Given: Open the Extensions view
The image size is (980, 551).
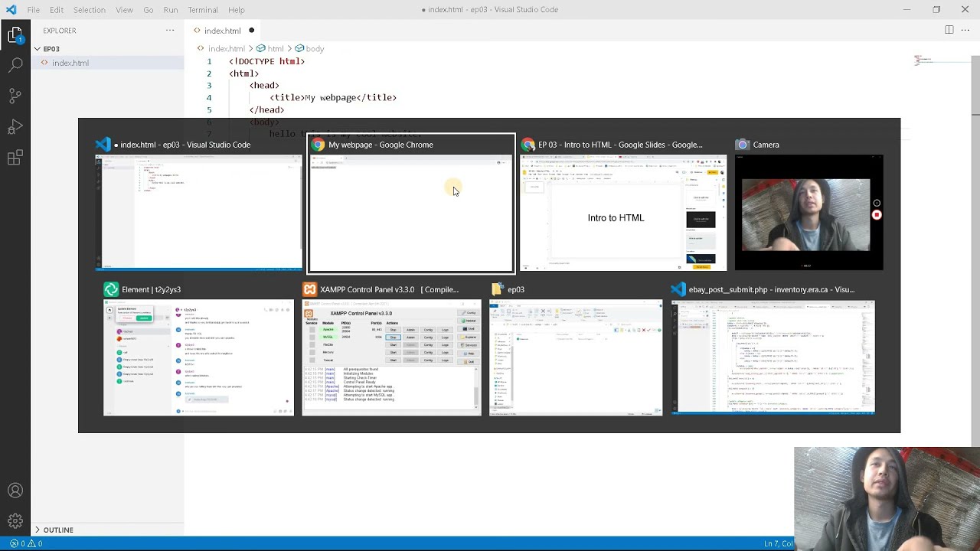Looking at the screenshot, I should [x=15, y=158].
